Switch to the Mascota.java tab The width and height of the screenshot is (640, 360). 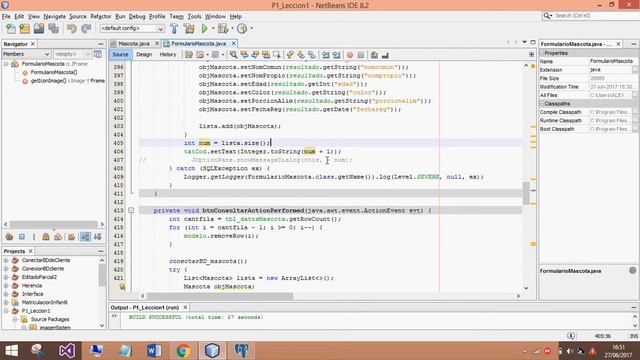click(134, 43)
